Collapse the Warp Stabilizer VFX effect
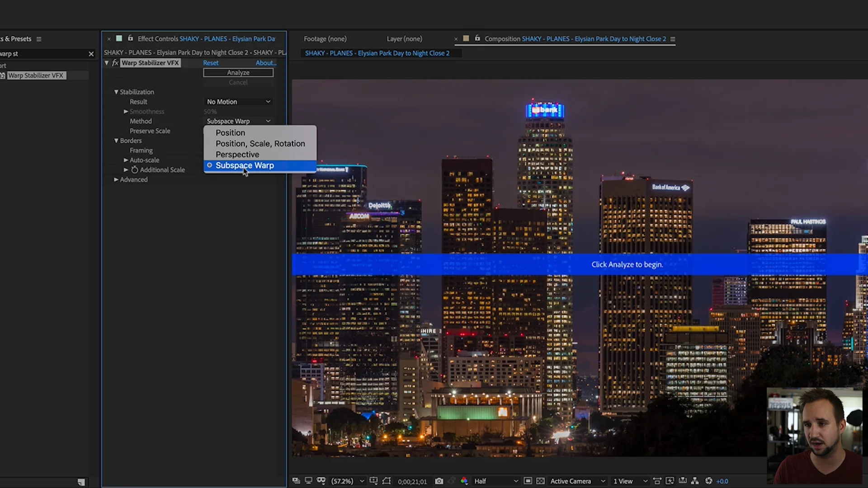 click(107, 63)
